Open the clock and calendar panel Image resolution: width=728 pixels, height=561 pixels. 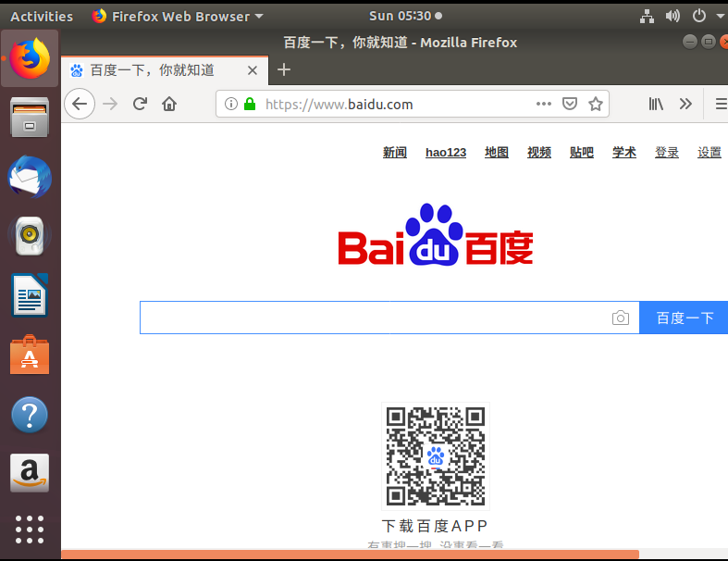point(405,16)
